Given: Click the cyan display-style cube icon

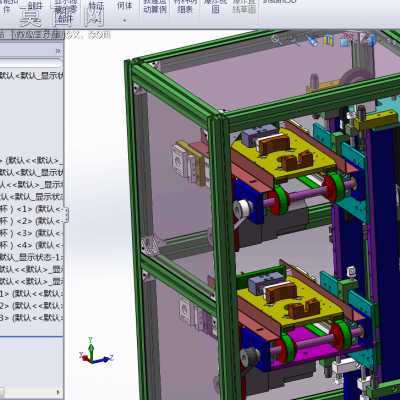Looking at the screenshot, I should click(344, 41).
